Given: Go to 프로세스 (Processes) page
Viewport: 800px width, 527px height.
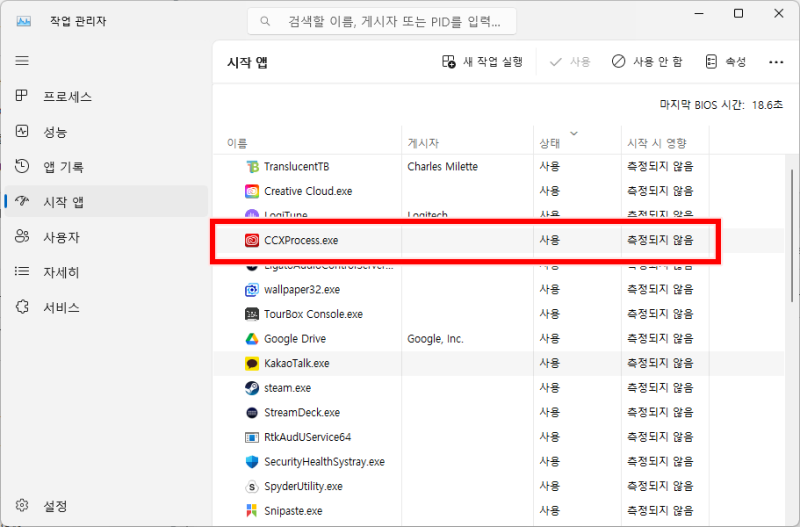Looking at the screenshot, I should (x=106, y=96).
